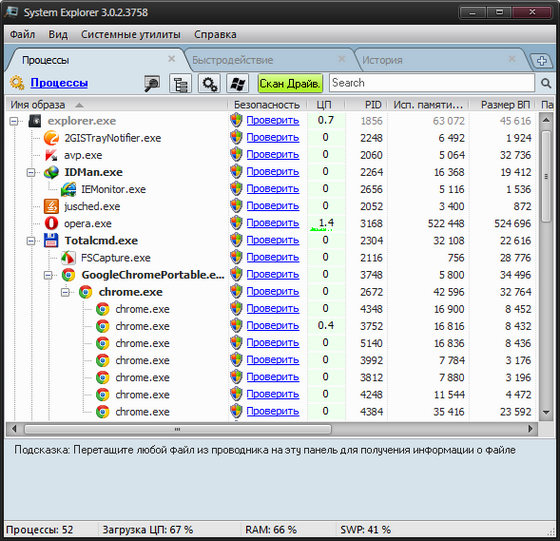Click the IDMan.exe globe icon
560x541 pixels.
[51, 172]
